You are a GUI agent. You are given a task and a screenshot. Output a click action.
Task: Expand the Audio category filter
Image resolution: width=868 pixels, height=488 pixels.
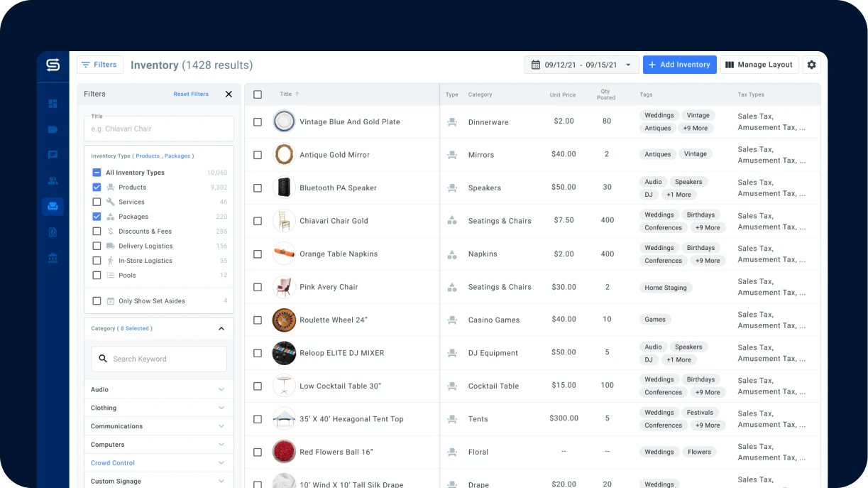pos(221,389)
